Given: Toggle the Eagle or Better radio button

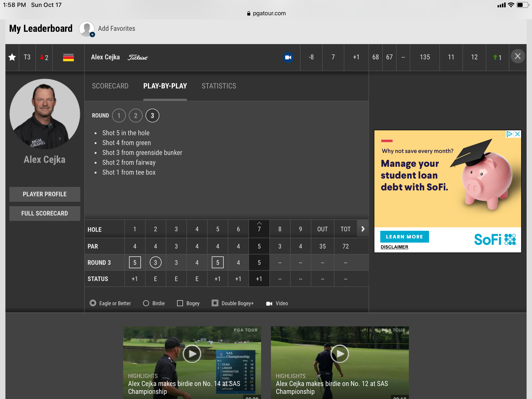Looking at the screenshot, I should click(93, 303).
